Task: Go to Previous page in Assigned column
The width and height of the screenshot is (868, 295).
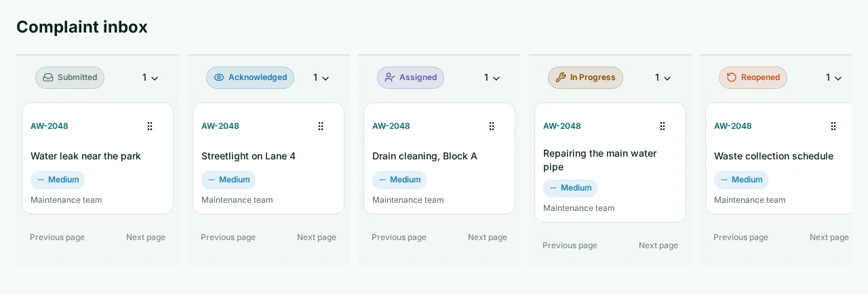Action: coord(399,237)
